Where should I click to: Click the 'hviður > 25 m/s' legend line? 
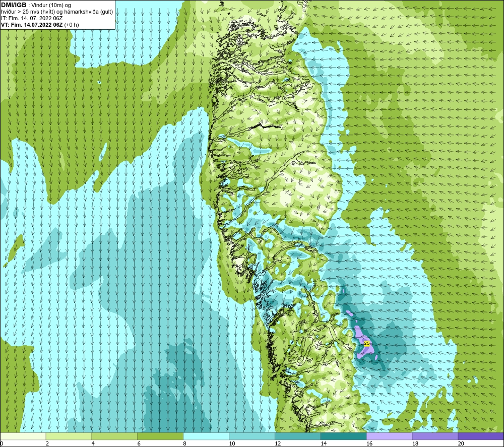tap(57, 12)
